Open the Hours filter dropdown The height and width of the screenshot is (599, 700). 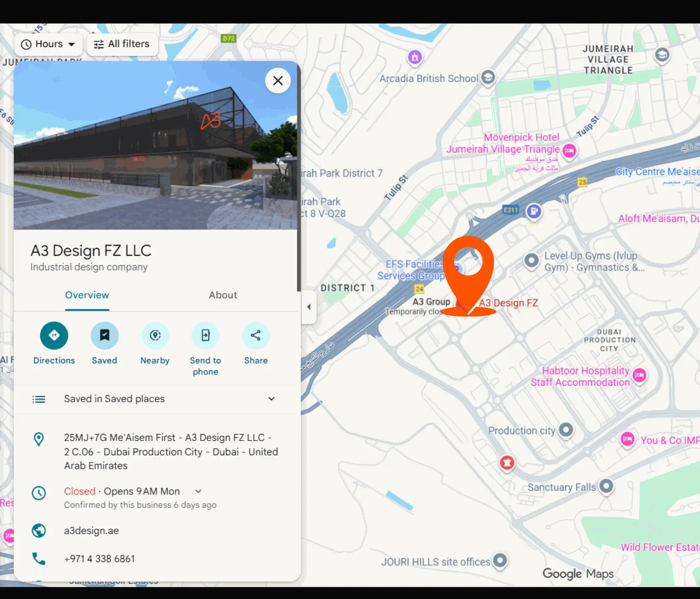[48, 44]
